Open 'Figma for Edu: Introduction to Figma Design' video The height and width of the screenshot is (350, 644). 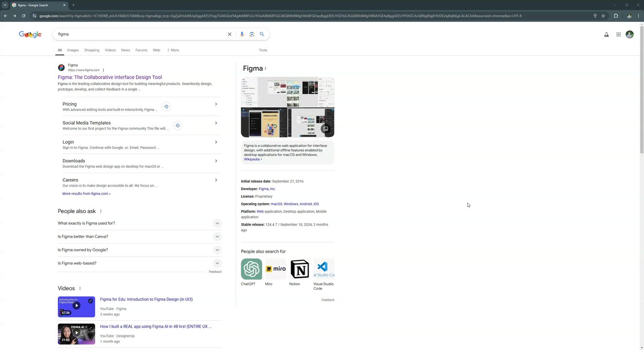tap(146, 299)
